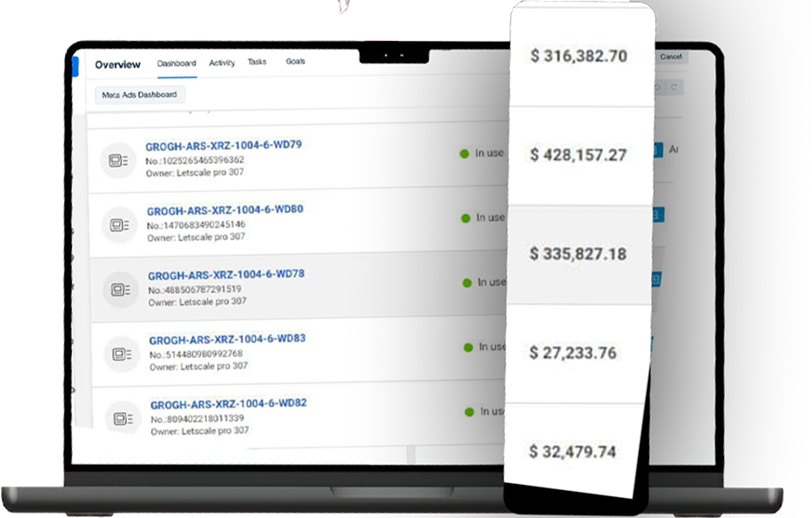Viewport: 812px width, 518px height.
Task: Go to the Tasks tab
Action: (x=257, y=63)
